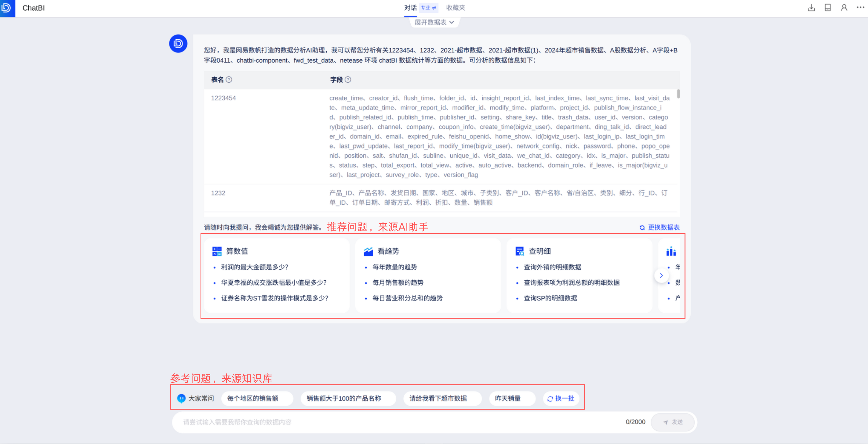
Task: Open the book/manual icon in header
Action: (x=828, y=8)
